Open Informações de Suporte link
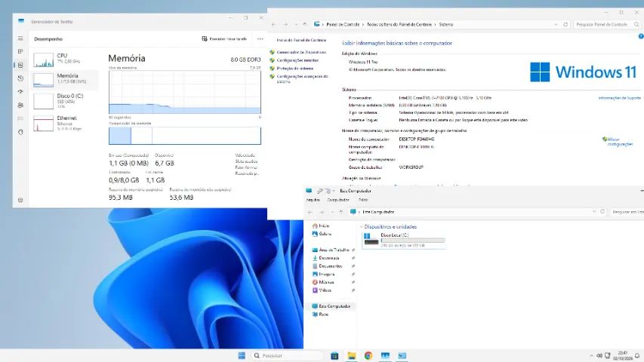Image resolution: width=644 pixels, height=362 pixels. [619, 98]
